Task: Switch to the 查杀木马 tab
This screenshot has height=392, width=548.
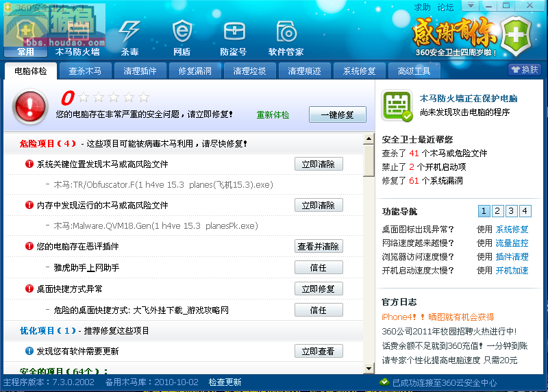Action: 85,71
